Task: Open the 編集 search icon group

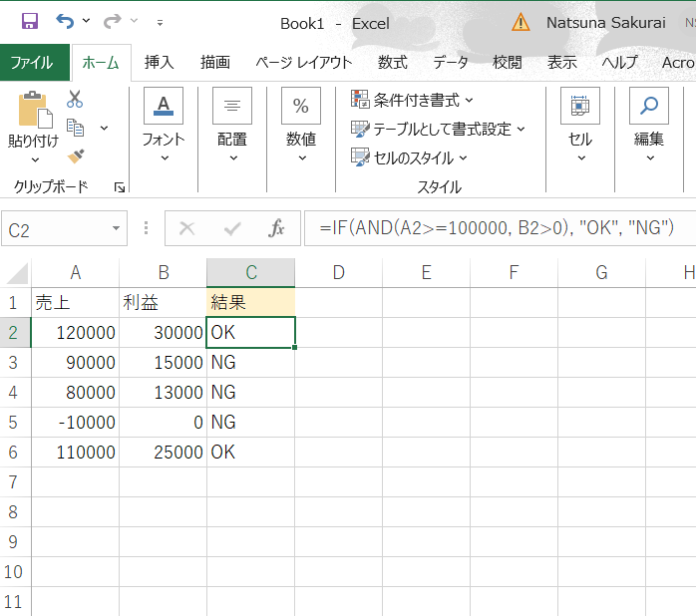Action: coord(648,123)
